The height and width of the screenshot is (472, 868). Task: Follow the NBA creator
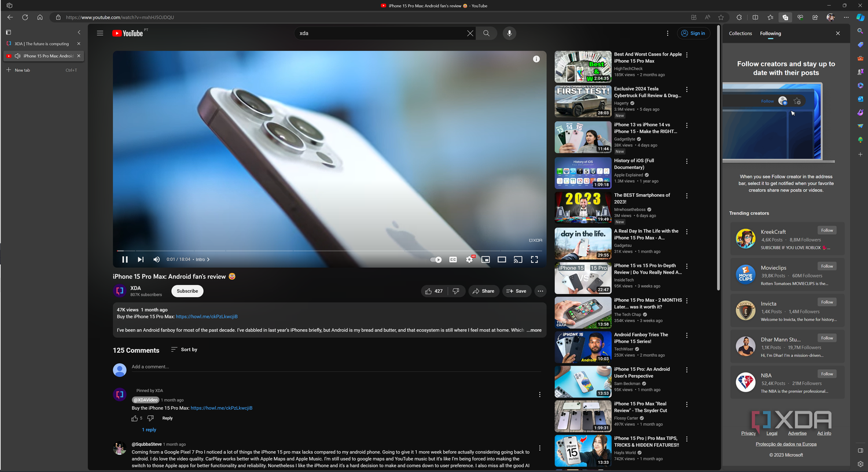(827, 374)
